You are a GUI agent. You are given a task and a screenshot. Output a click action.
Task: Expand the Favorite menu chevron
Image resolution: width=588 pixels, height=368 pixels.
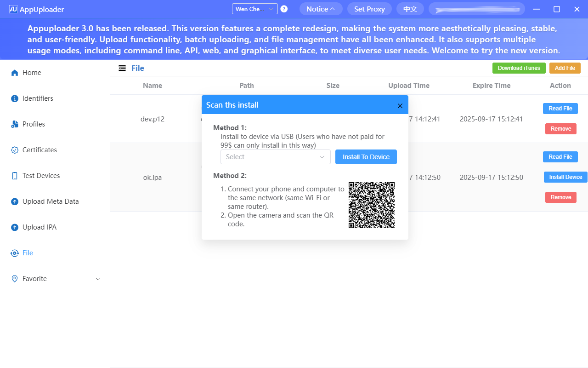pyautogui.click(x=97, y=279)
